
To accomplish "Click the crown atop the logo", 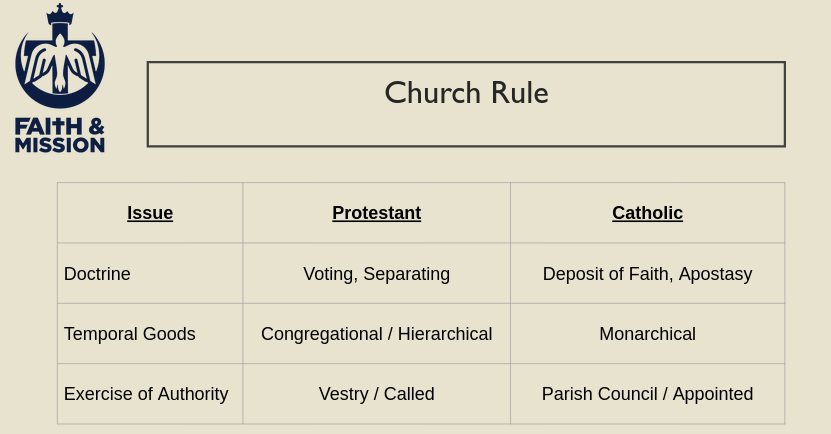I will pyautogui.click(x=60, y=15).
